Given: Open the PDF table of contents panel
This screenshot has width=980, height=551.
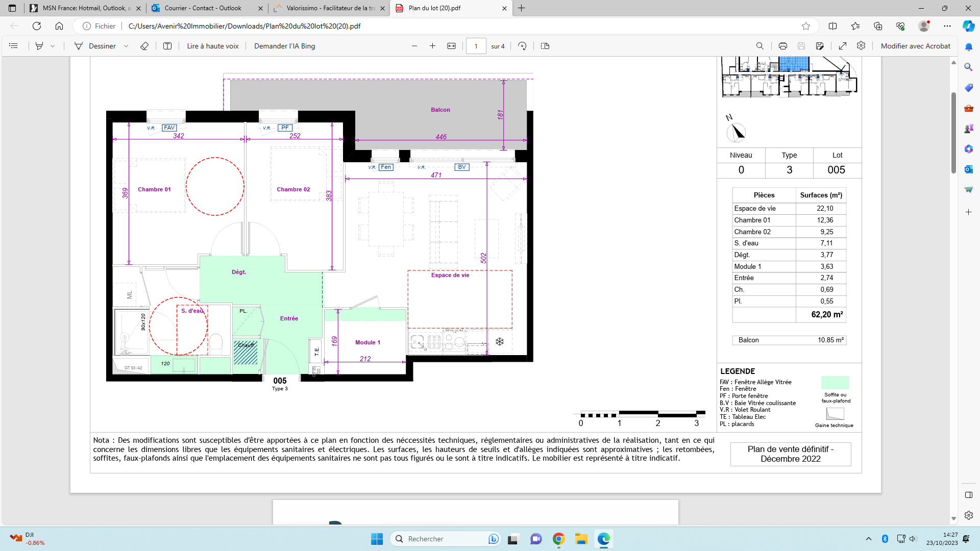Looking at the screenshot, I should click(x=14, y=46).
